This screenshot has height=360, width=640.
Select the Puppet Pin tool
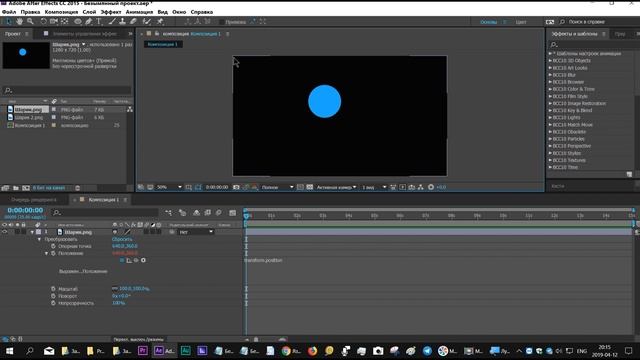point(160,21)
